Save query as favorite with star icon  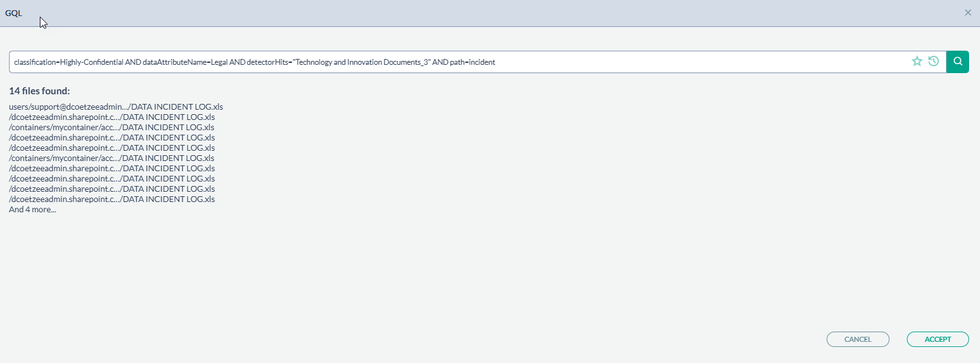[916, 62]
